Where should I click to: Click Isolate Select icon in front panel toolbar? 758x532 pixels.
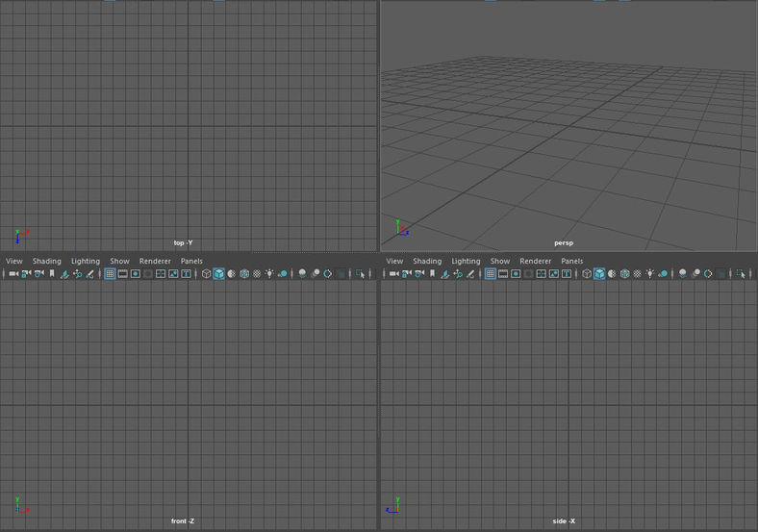(360, 274)
